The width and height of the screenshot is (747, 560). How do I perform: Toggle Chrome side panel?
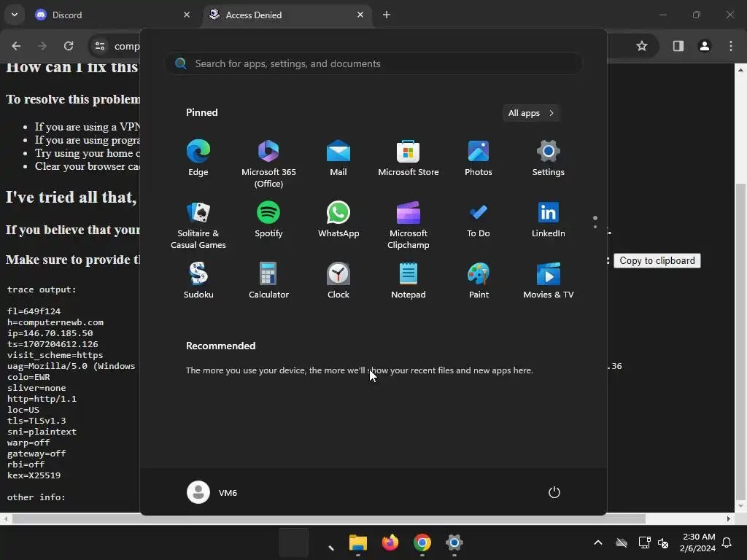tap(678, 46)
